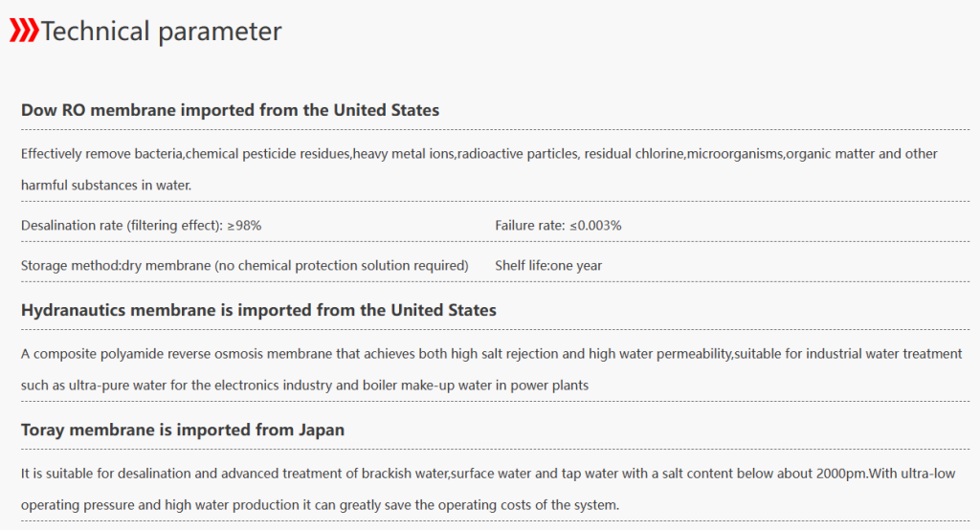Click the red triple-chevron icon

(x=24, y=30)
